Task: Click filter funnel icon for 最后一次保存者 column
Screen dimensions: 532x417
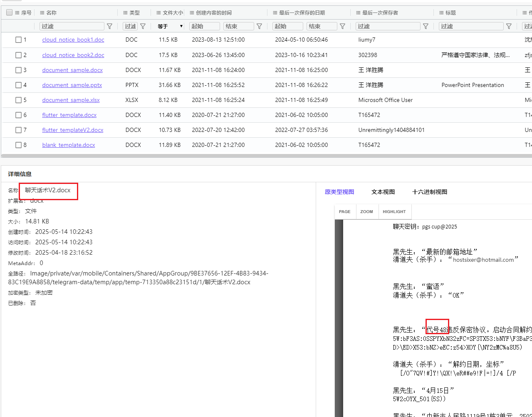Action: pyautogui.click(x=426, y=26)
